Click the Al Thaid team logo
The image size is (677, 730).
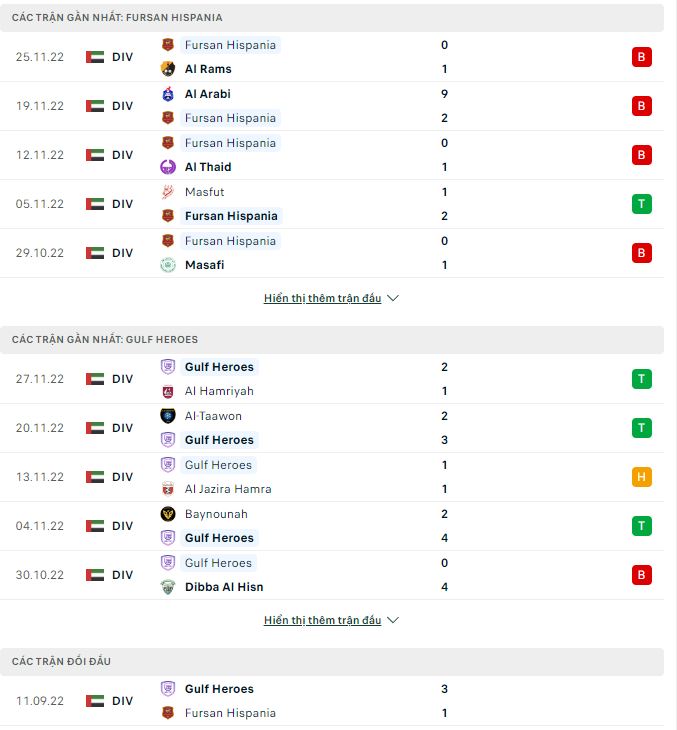click(168, 167)
